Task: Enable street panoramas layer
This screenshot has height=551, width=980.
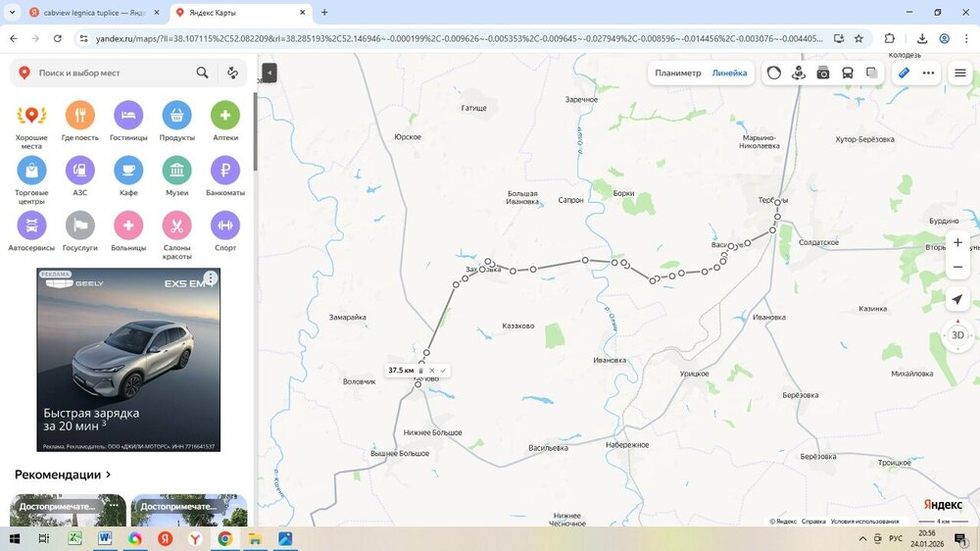Action: click(799, 73)
